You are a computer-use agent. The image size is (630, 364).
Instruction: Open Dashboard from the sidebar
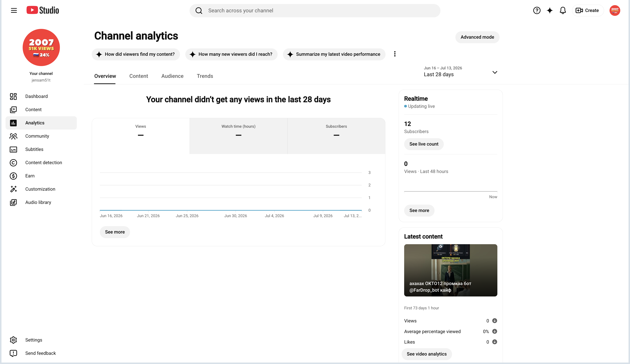point(41,96)
